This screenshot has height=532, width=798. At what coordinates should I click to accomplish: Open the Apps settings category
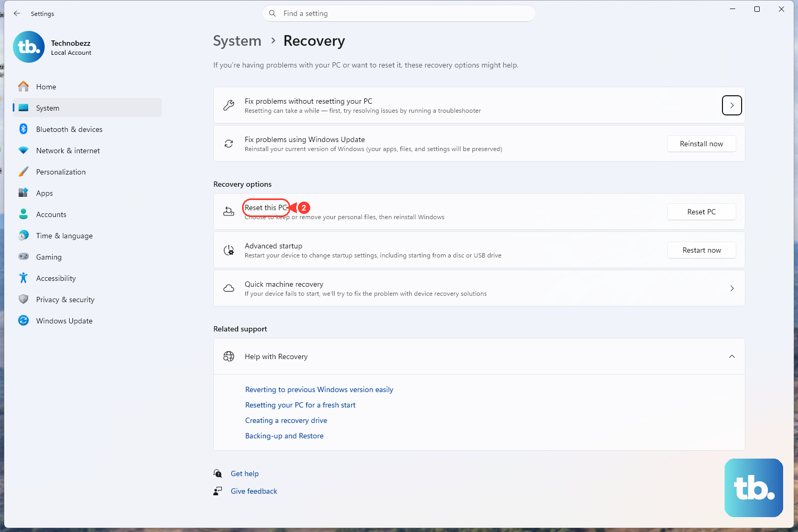87,193
